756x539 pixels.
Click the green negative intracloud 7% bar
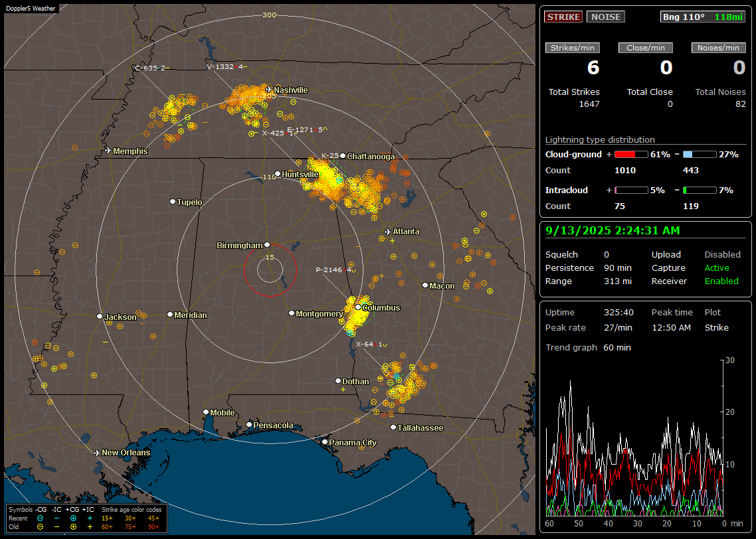tap(700, 191)
